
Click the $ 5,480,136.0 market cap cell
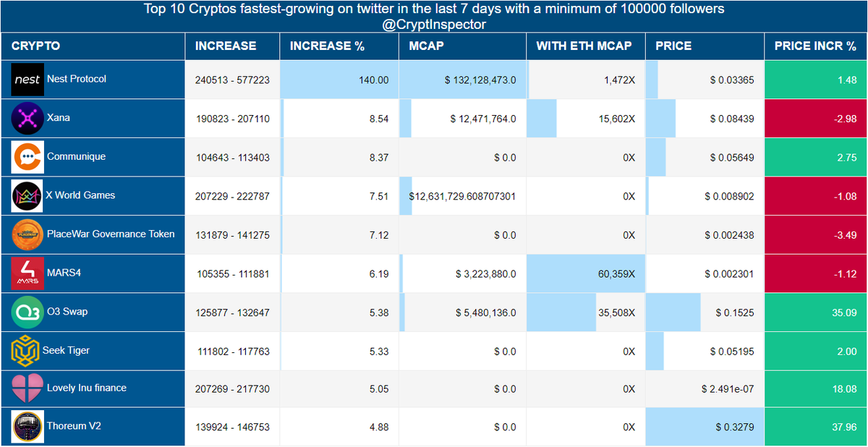(463, 312)
